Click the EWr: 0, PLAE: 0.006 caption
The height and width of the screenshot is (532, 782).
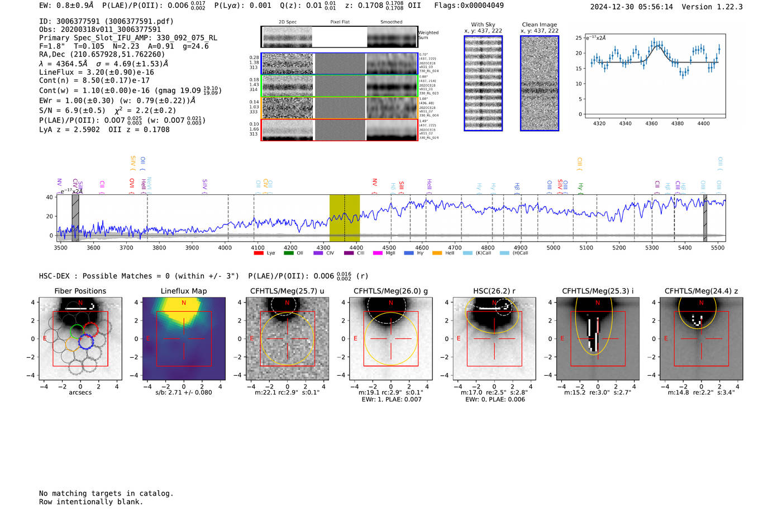click(x=494, y=400)
